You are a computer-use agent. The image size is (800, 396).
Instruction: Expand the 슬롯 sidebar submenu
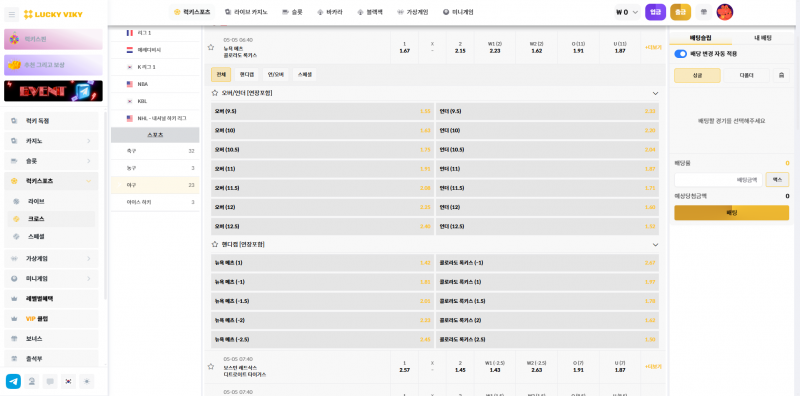(89, 161)
